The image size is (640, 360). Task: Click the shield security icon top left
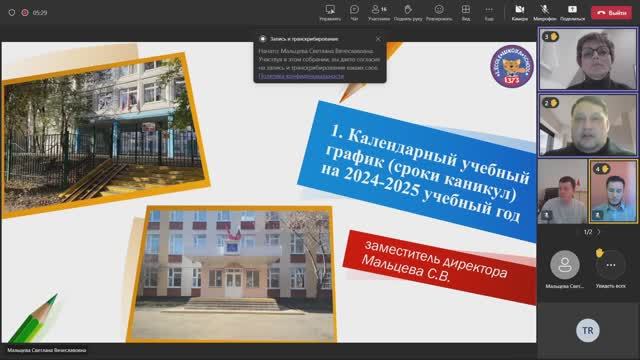pyautogui.click(x=12, y=13)
